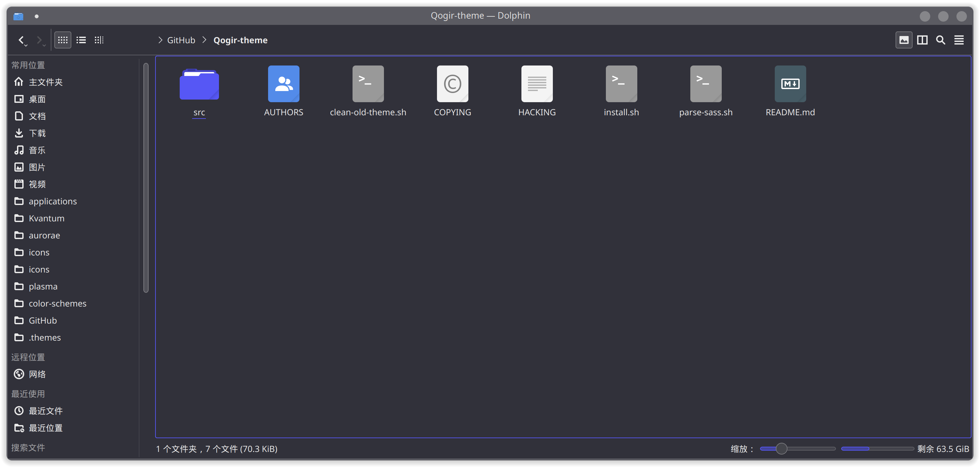This screenshot has height=467, width=980.
Task: Open the hamburger menu
Action: click(959, 40)
